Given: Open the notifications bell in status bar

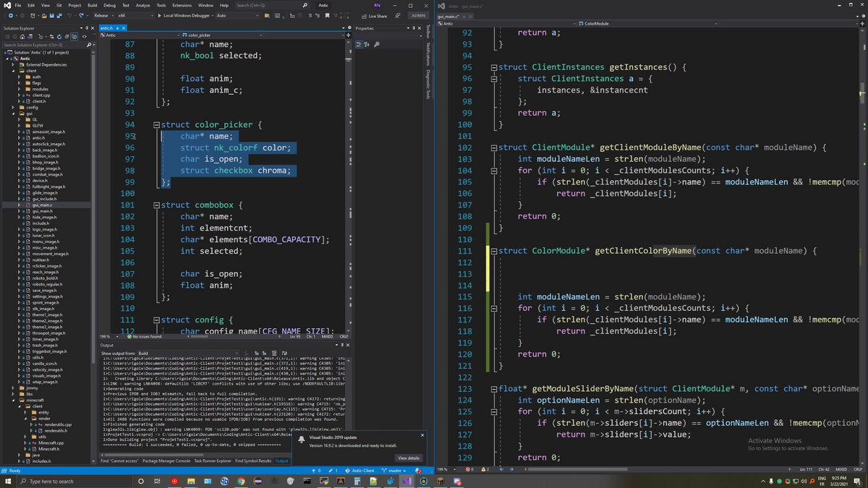Looking at the screenshot, I should click(x=418, y=471).
